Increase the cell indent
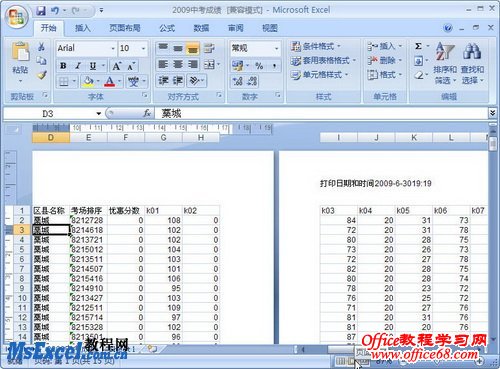This screenshot has height=369, width=500. click(178, 80)
